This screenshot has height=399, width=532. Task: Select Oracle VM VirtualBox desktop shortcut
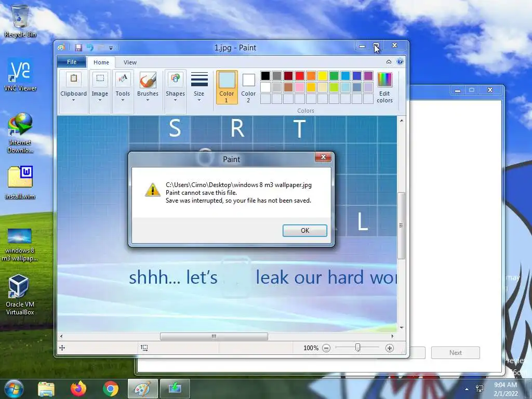click(x=20, y=295)
